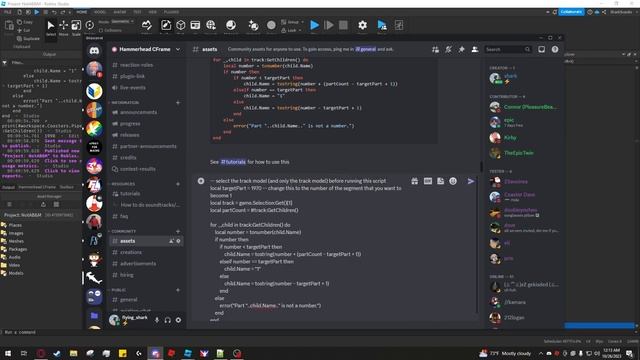Screen dimensions: 640x360
Task: Switch to the TEST ribbon tab
Action: pos(137,12)
